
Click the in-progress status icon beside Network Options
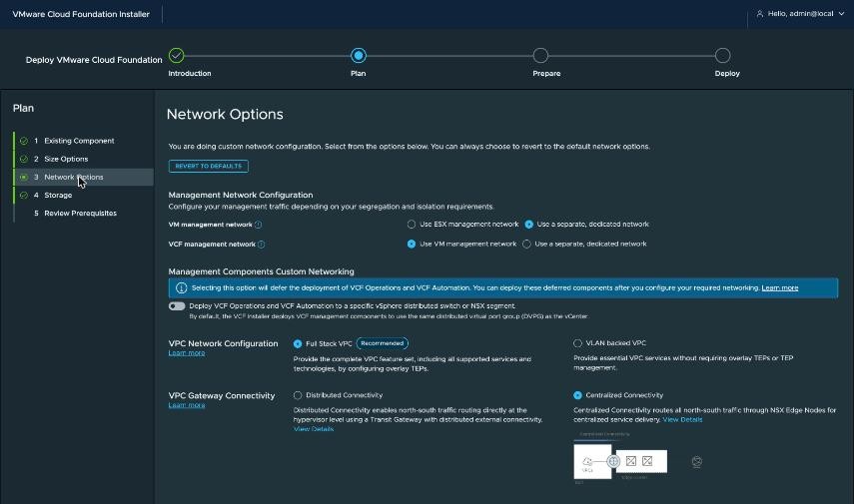[x=23, y=177]
